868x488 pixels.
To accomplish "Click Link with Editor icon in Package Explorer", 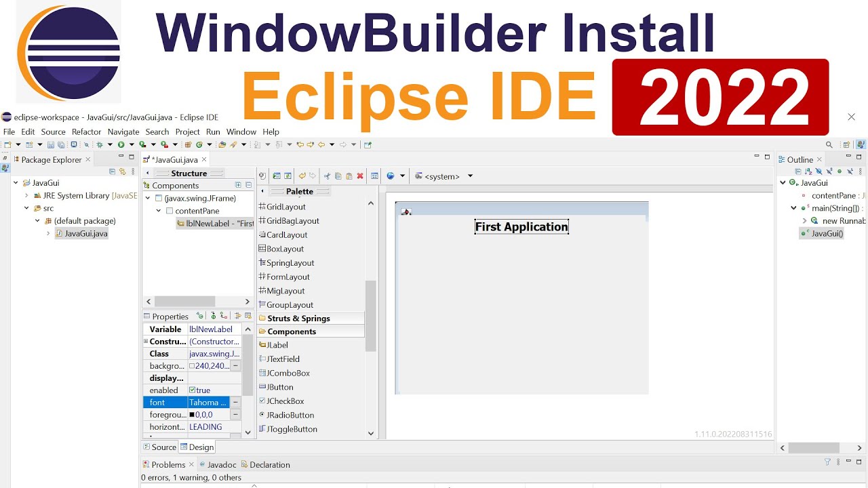I will 122,171.
